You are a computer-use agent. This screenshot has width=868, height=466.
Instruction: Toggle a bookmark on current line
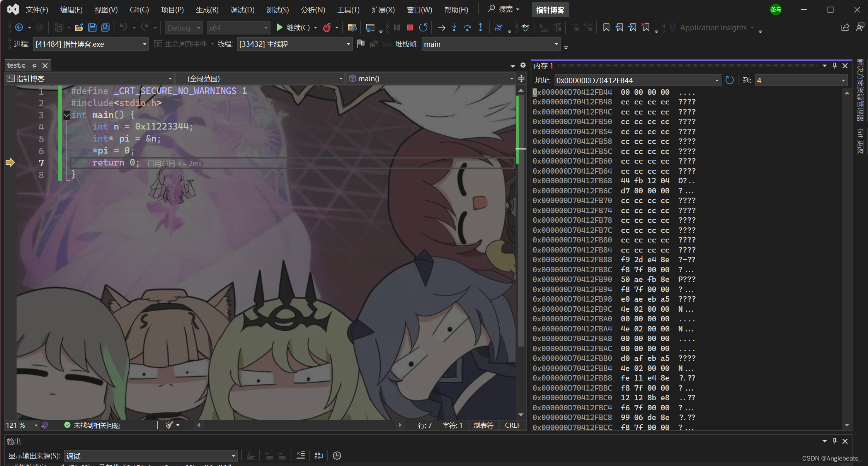[606, 27]
